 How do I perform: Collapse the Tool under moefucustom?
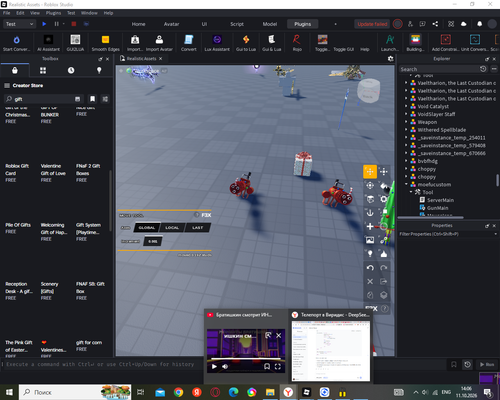click(x=411, y=192)
